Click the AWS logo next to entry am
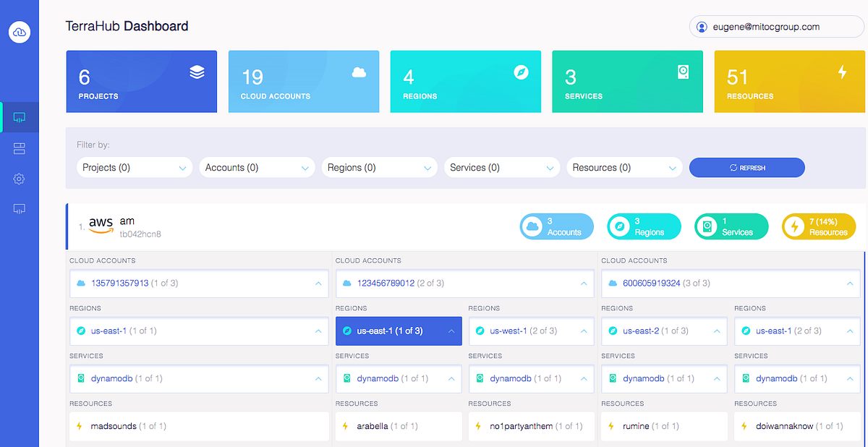868x447 pixels. pos(102,224)
